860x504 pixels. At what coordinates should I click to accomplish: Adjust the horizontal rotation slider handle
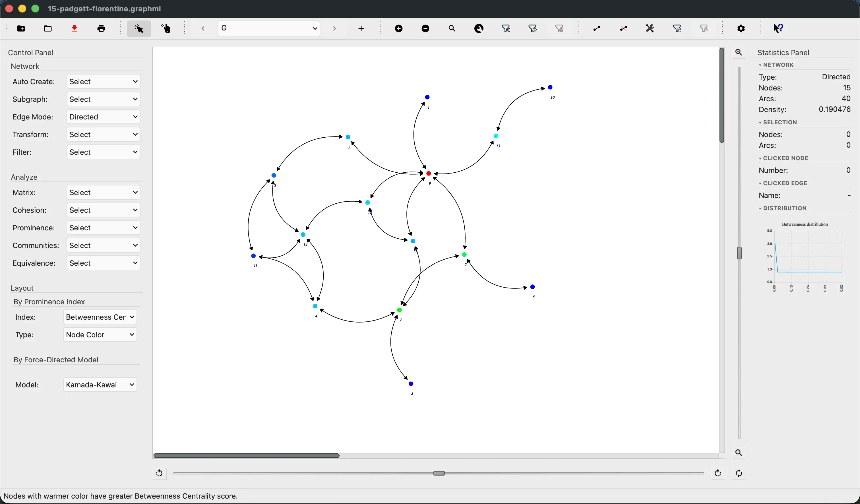point(439,473)
